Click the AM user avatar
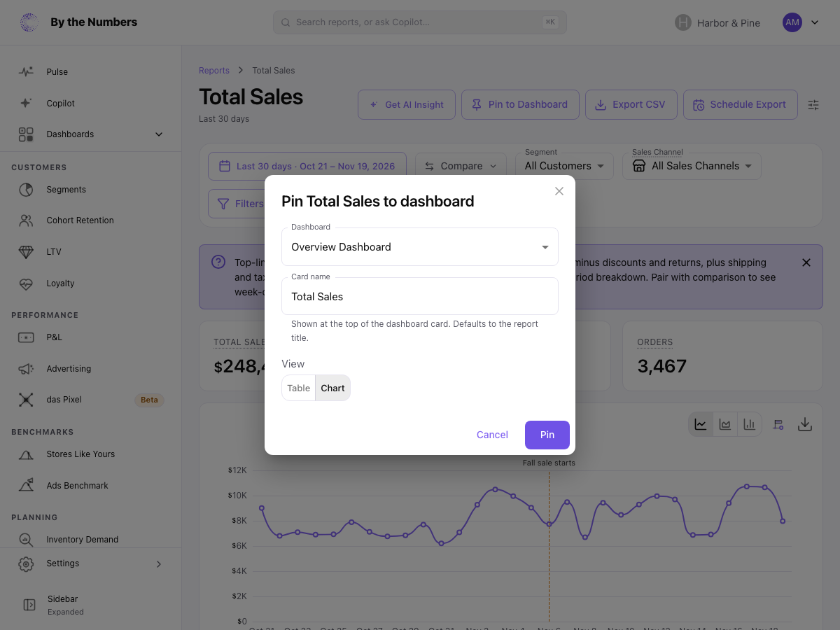The width and height of the screenshot is (840, 630). pyautogui.click(x=792, y=22)
